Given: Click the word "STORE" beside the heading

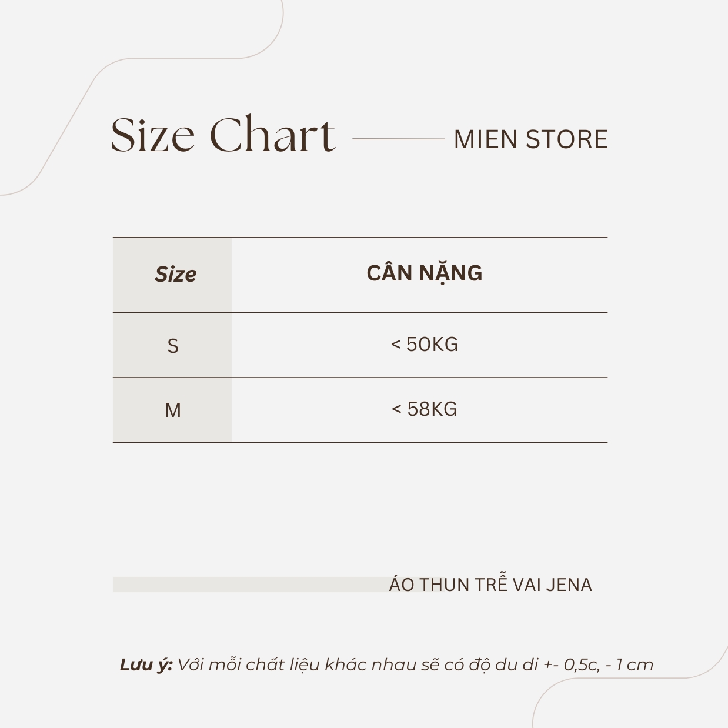Looking at the screenshot, I should pos(566,140).
